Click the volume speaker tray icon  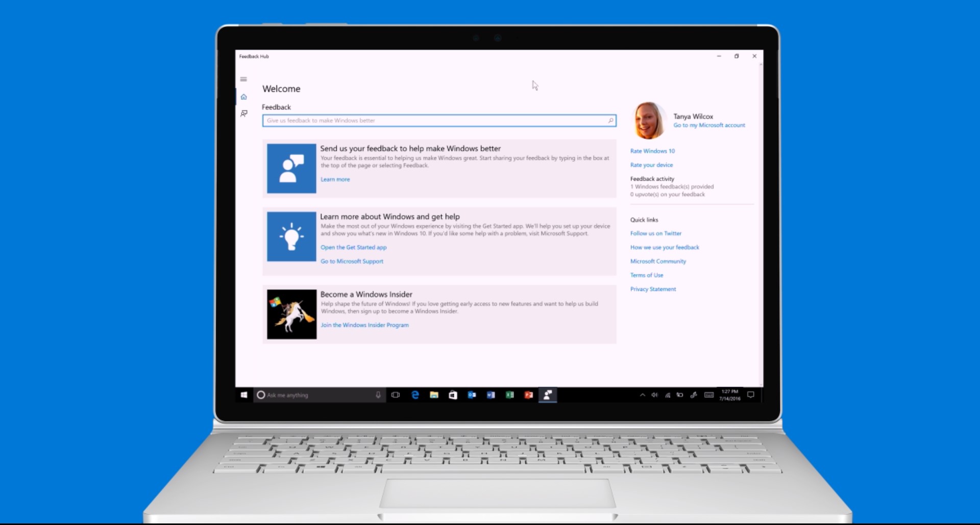[x=654, y=395]
